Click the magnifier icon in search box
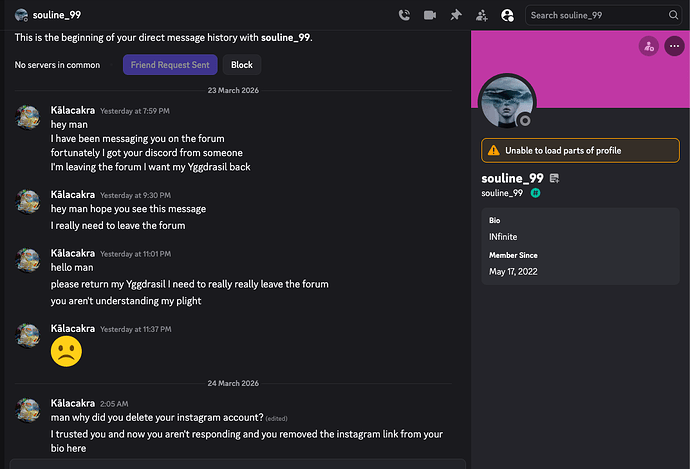Viewport: 690px width, 469px height. (670, 15)
